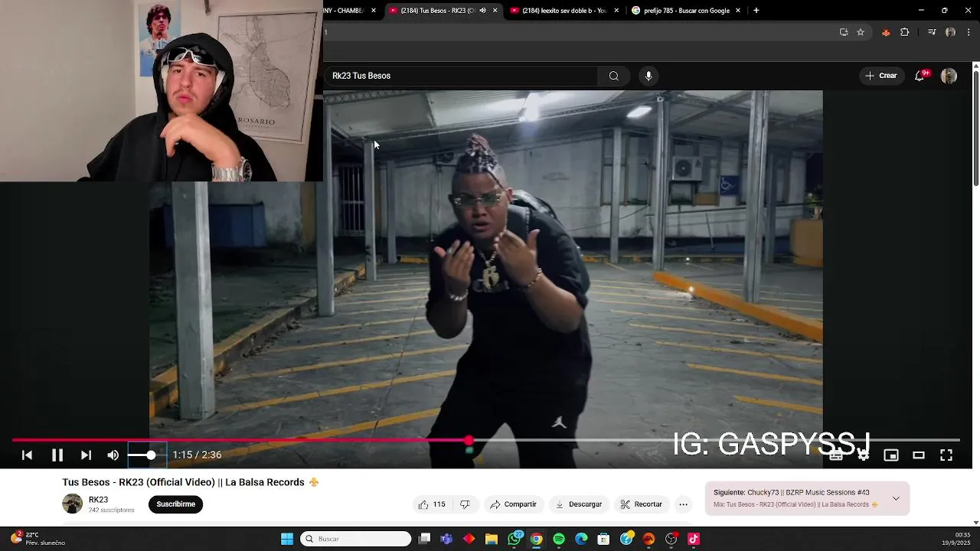Subscribe with the Suscribirme button
Image resolution: width=980 pixels, height=551 pixels.
click(x=175, y=504)
